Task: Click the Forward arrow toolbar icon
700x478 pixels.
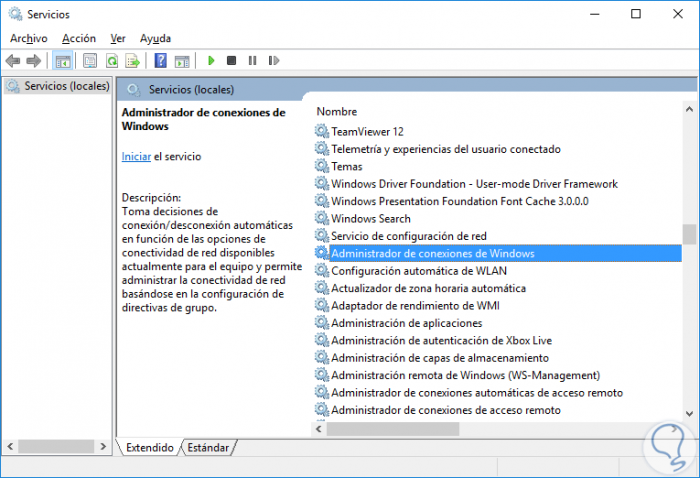Action: click(33, 61)
